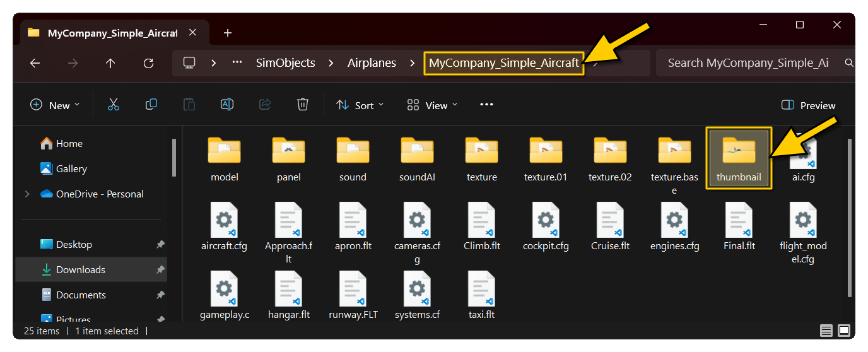Click the forward navigation arrow

(73, 63)
